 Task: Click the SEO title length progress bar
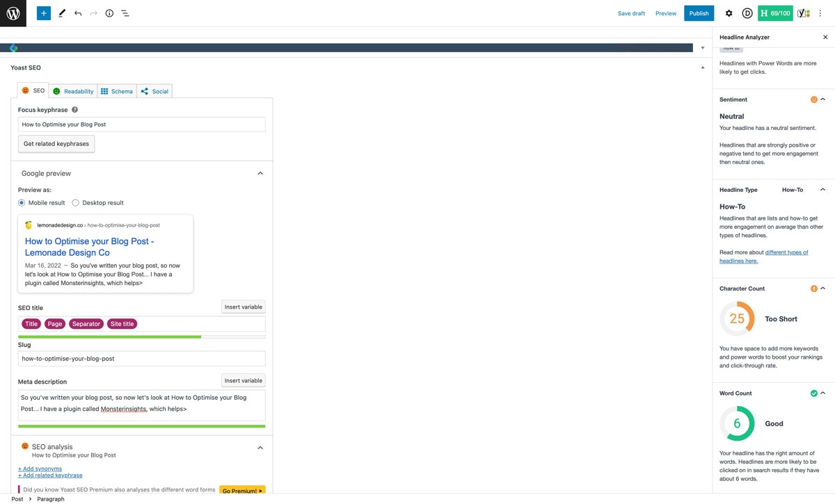click(x=141, y=336)
